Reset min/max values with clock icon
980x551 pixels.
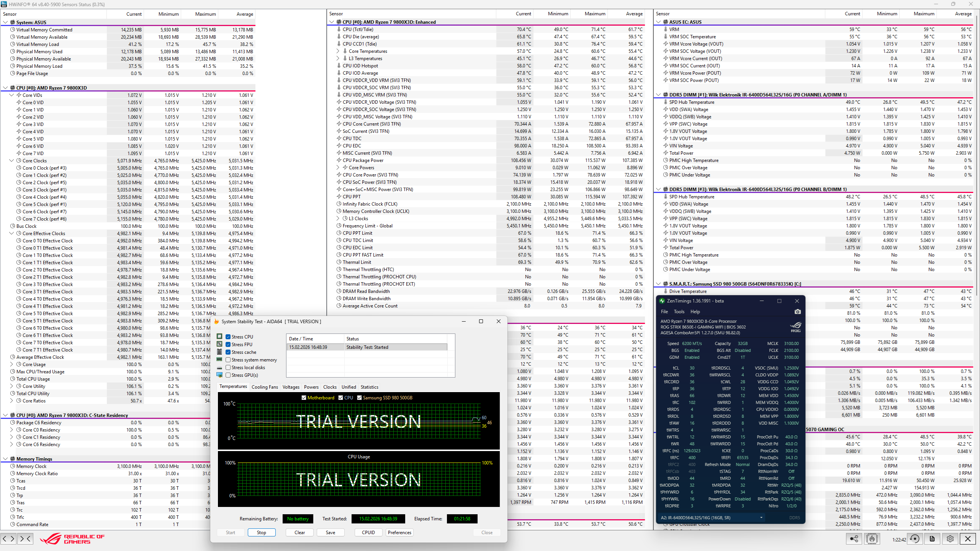(x=915, y=539)
